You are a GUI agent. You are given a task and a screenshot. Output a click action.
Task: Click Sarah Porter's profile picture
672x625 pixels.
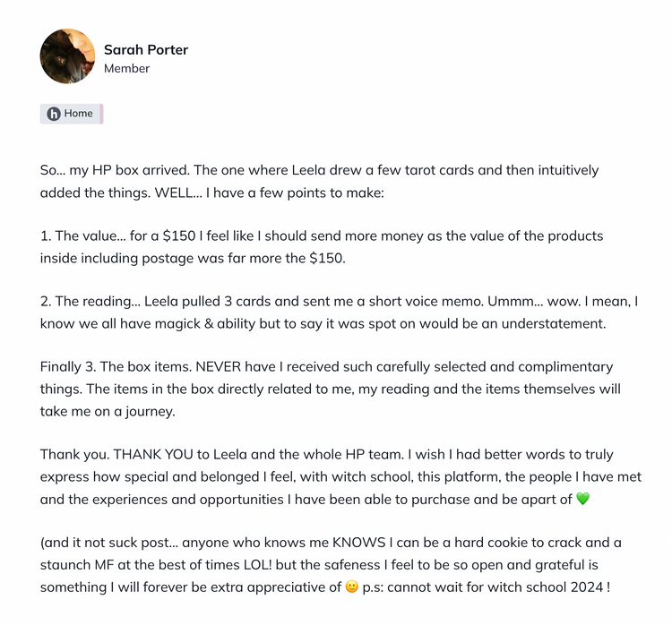click(67, 56)
